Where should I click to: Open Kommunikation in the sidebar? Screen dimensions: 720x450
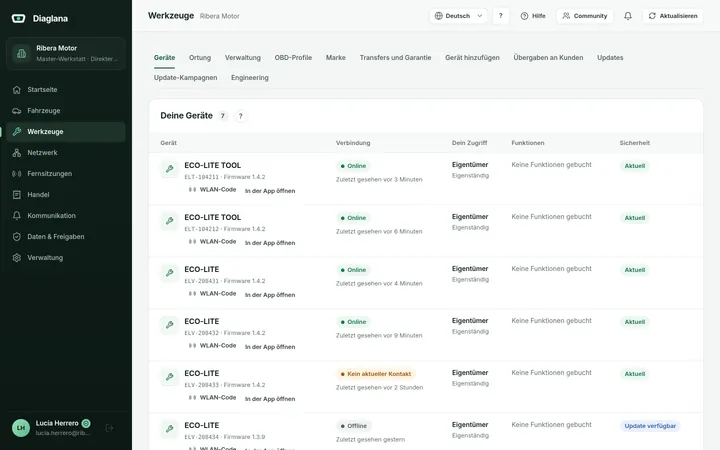66,216
